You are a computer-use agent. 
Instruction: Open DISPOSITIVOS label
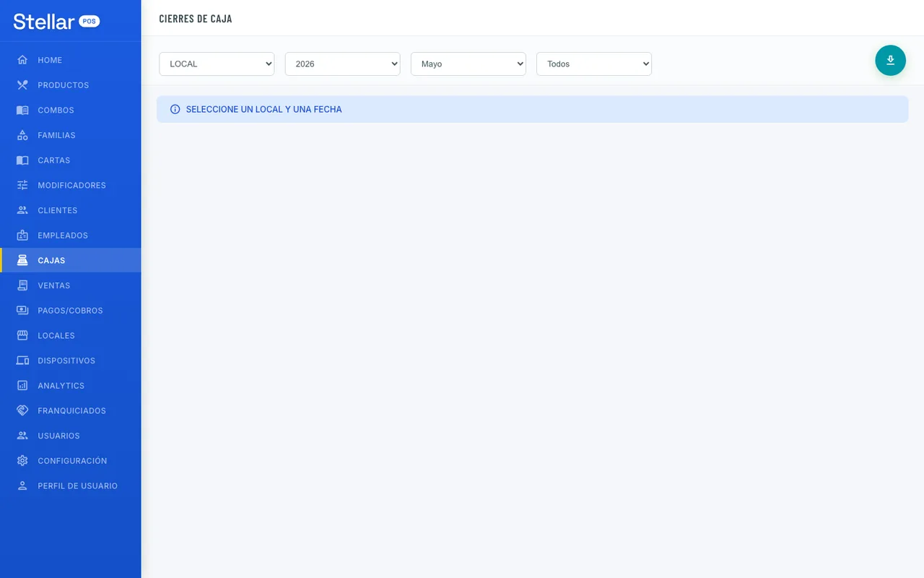point(66,361)
